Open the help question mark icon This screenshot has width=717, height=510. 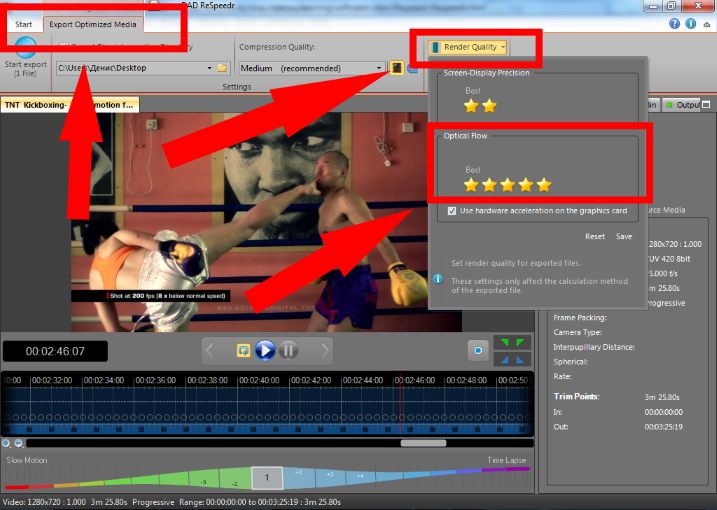pos(676,23)
